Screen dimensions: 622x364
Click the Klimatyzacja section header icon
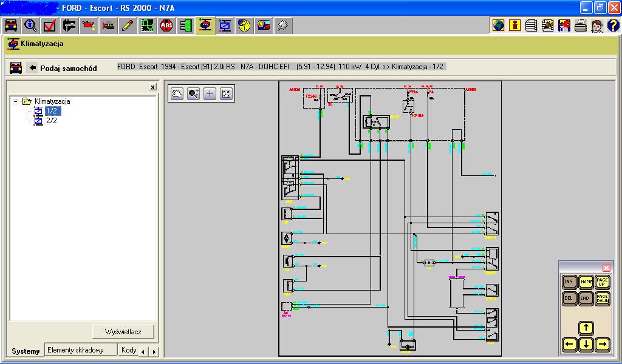click(x=13, y=44)
